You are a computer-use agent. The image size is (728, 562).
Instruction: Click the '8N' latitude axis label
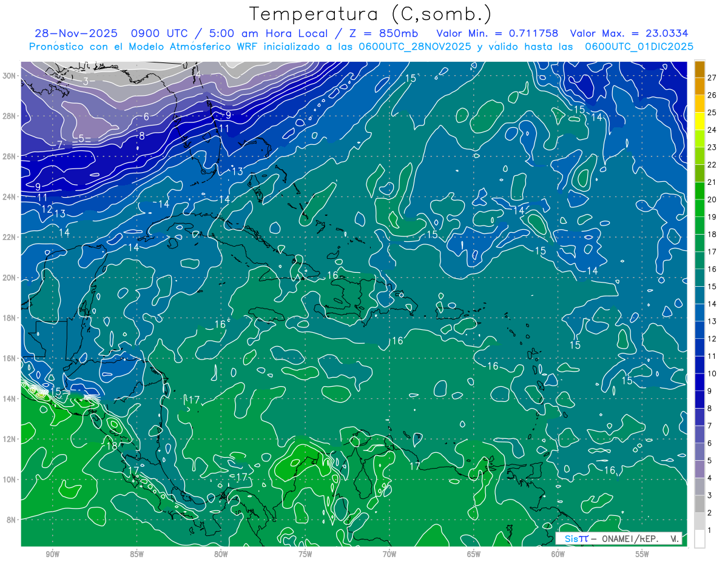pos(12,520)
